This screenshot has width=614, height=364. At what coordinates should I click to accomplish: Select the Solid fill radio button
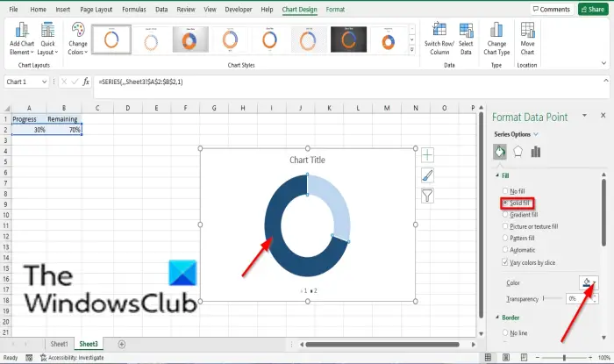pyautogui.click(x=505, y=203)
